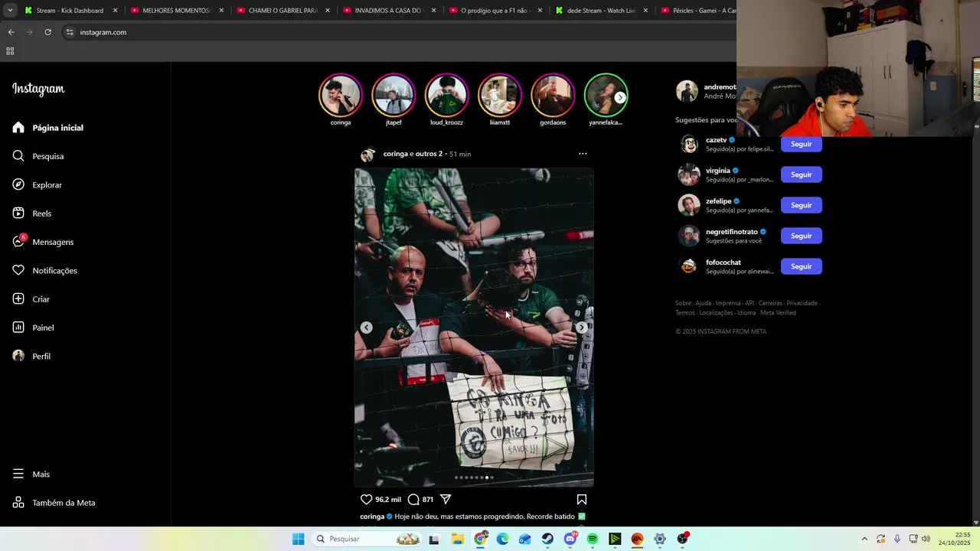This screenshot has height=551, width=980.
Task: Open the Meta Verified footer link
Action: click(x=778, y=313)
